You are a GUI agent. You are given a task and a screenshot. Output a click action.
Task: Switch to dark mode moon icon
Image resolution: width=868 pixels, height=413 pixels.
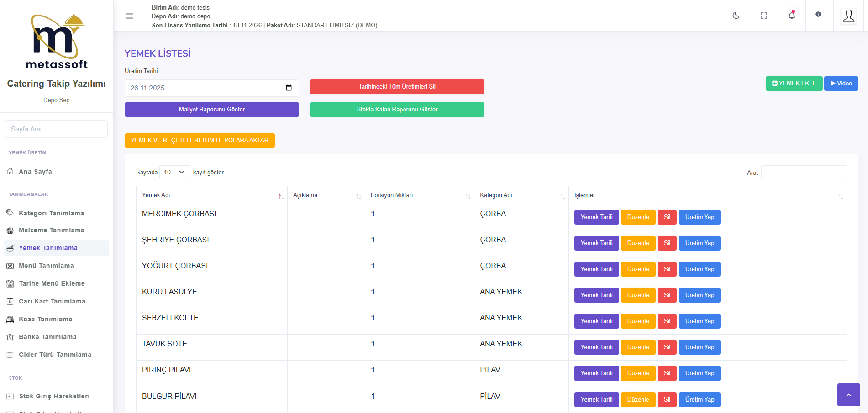pyautogui.click(x=736, y=16)
